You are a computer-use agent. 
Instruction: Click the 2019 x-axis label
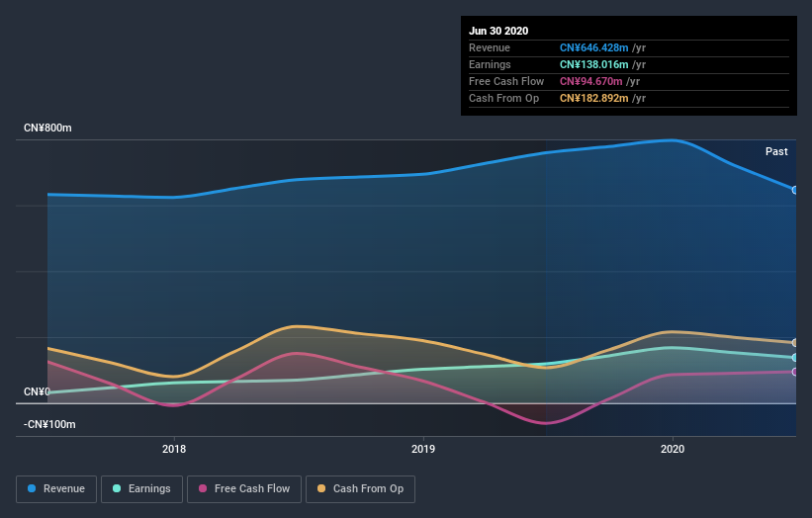(x=423, y=449)
